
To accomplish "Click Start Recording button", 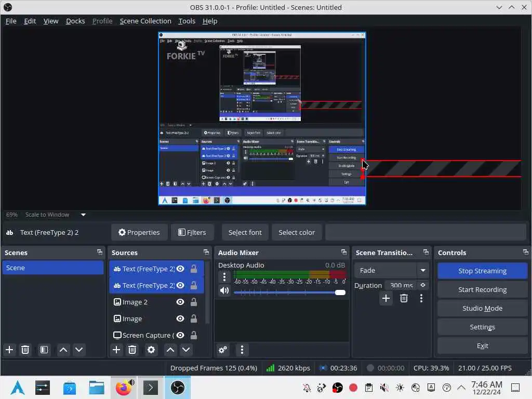I will [482, 289].
